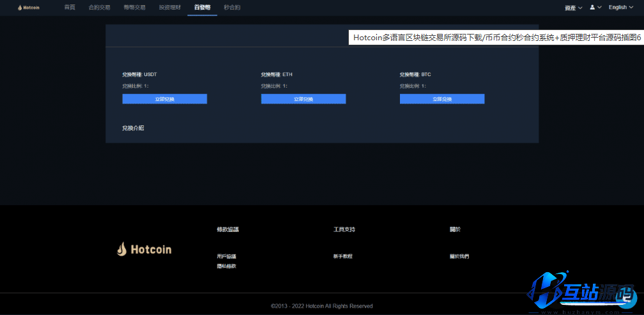This screenshot has width=644, height=315.
Task: Open the 投資理財 menu item
Action: point(170,8)
